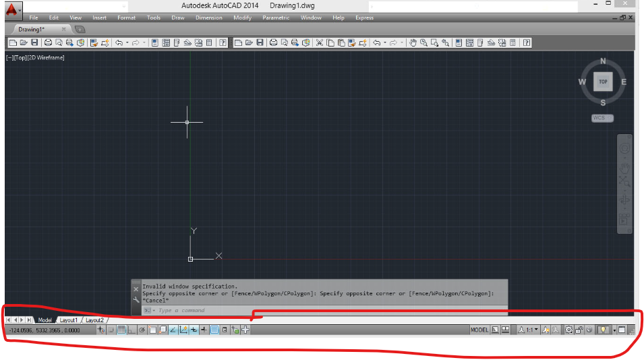
Task: Click 3D Print icon in left-hand toolbar
Action: (80, 42)
